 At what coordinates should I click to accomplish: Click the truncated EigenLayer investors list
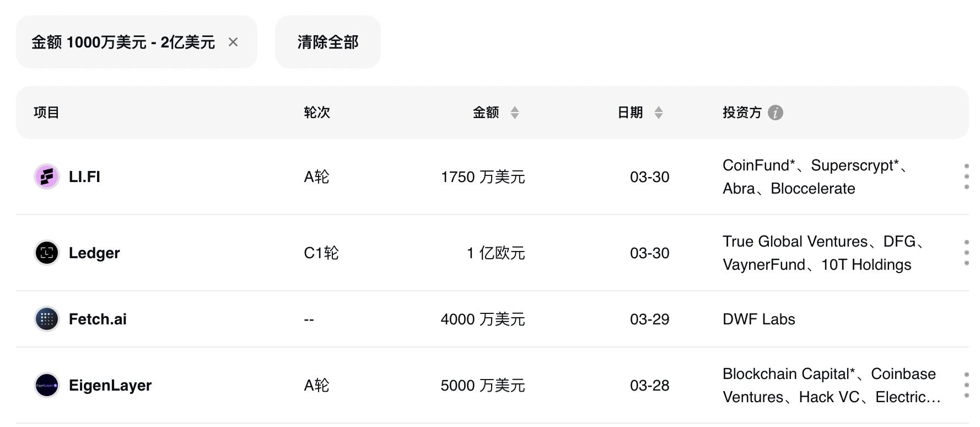click(x=831, y=386)
